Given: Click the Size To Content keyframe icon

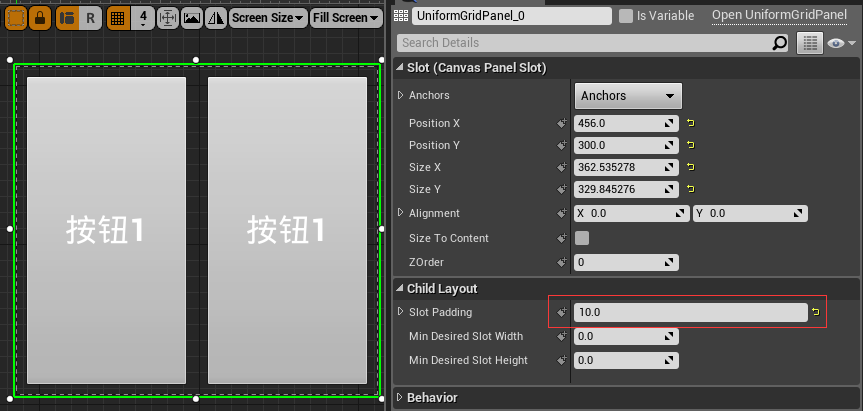Looking at the screenshot, I should click(x=561, y=238).
